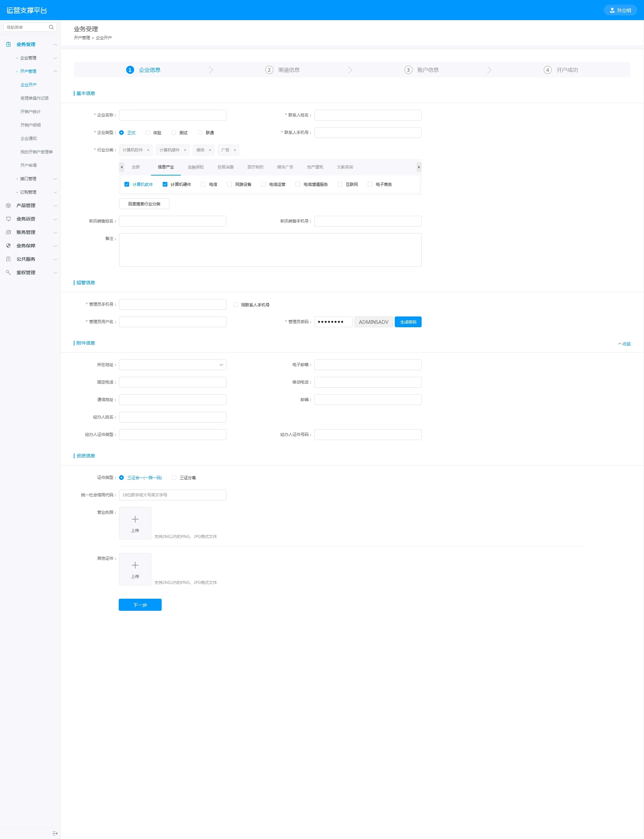The width and height of the screenshot is (644, 839).
Task: Click 开户管理 breadcrumb link
Action: 82,38
